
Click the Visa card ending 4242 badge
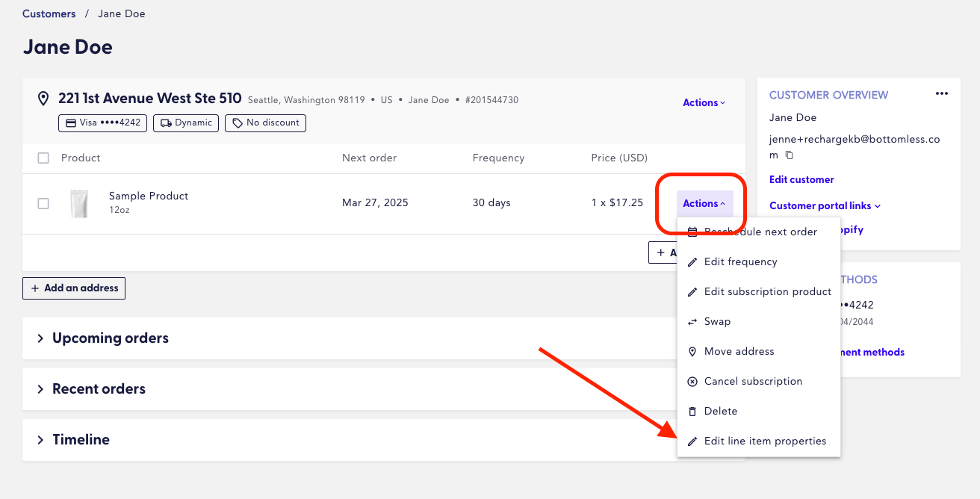pos(103,123)
